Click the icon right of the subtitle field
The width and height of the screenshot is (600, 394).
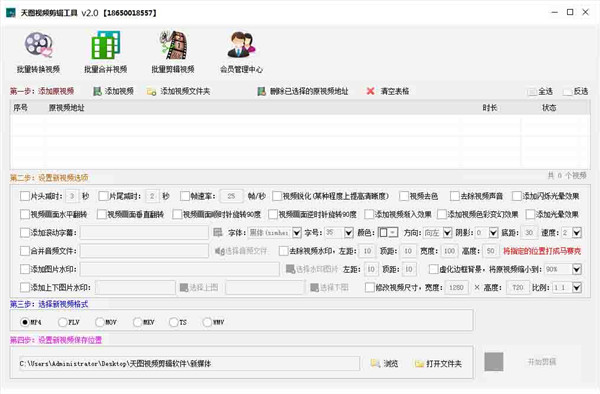218,233
